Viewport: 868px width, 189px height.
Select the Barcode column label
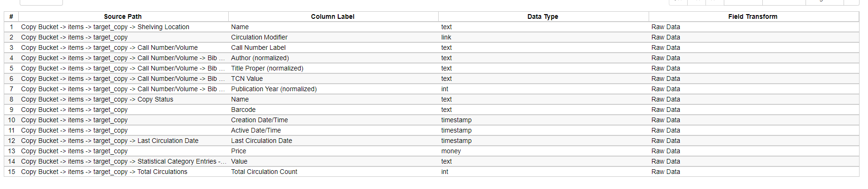[243, 110]
